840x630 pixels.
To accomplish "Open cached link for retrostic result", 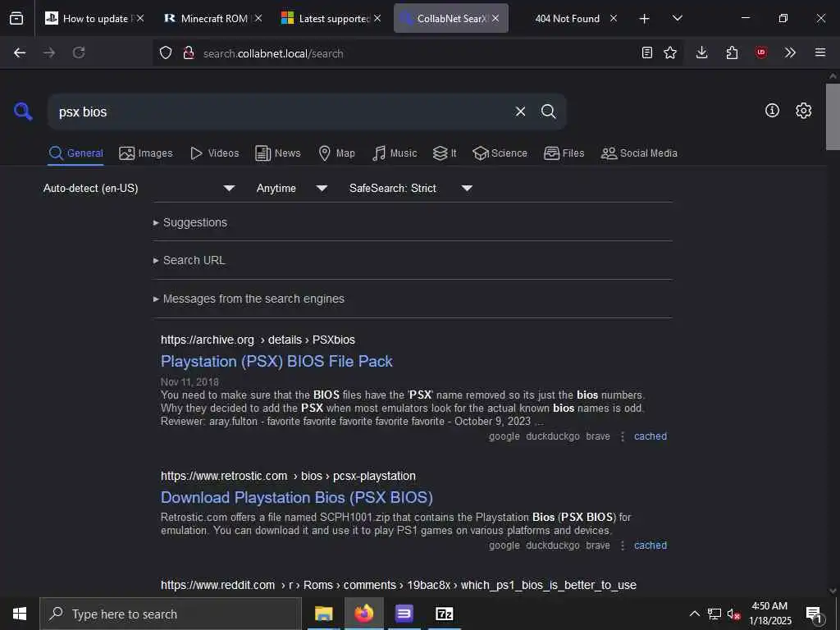I will (651, 546).
